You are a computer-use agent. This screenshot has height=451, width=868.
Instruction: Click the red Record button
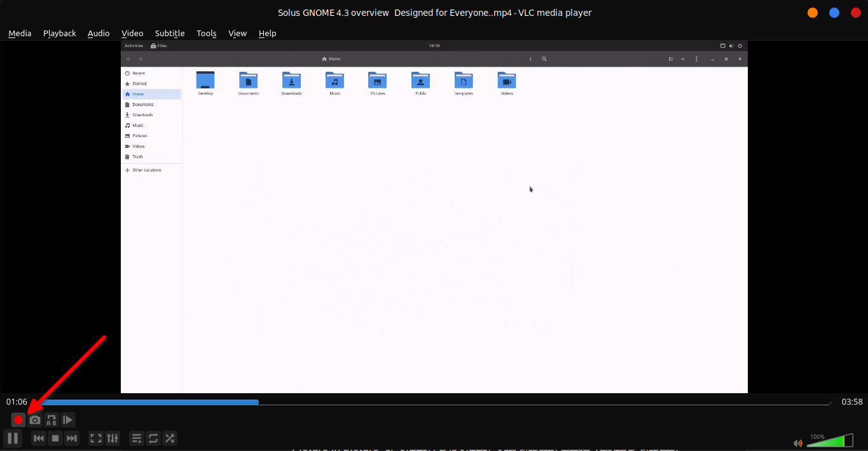tap(18, 420)
